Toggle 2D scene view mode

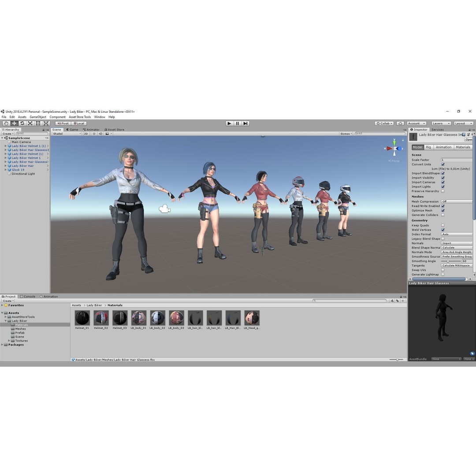[x=86, y=134]
